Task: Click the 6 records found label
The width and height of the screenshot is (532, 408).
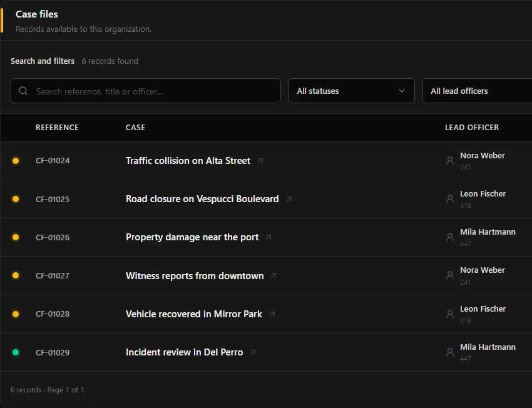Action: click(110, 61)
